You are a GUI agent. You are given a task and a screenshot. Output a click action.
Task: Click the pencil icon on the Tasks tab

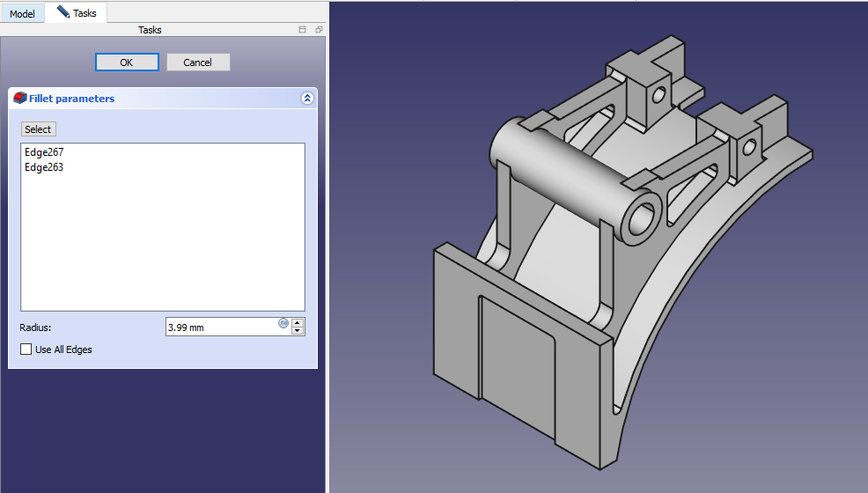tap(63, 12)
